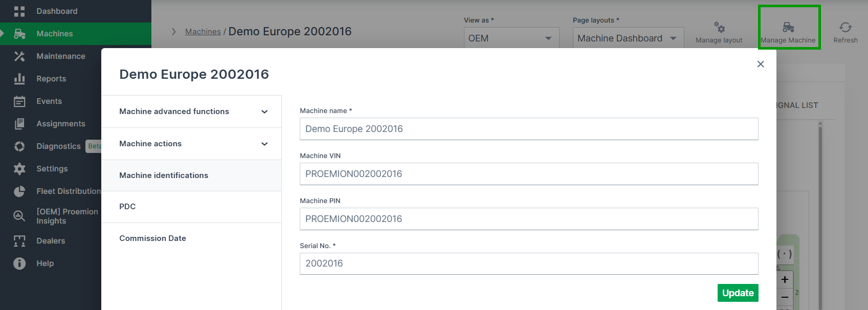Click the Manage Machine tractor icon
868x310 pixels.
pos(788,27)
